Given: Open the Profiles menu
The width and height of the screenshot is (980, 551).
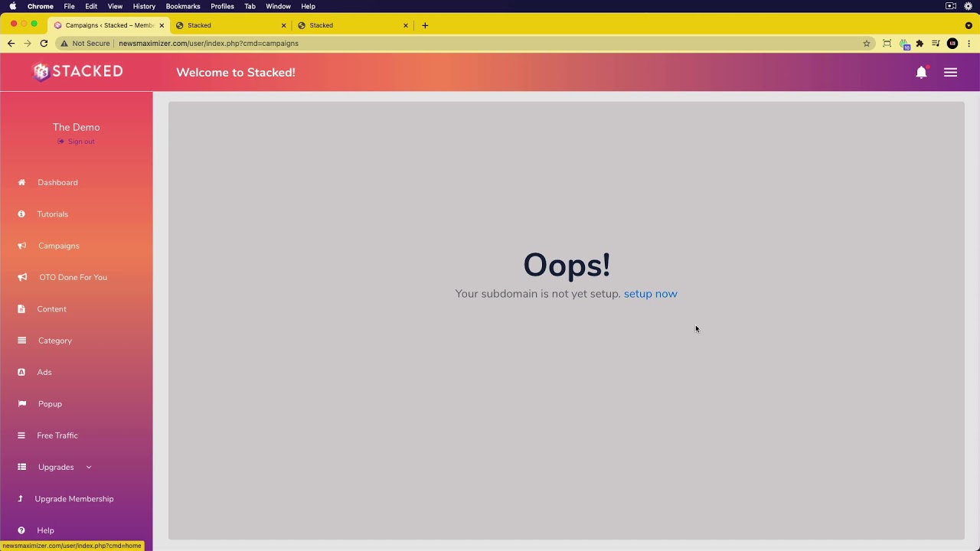Looking at the screenshot, I should tap(222, 6).
